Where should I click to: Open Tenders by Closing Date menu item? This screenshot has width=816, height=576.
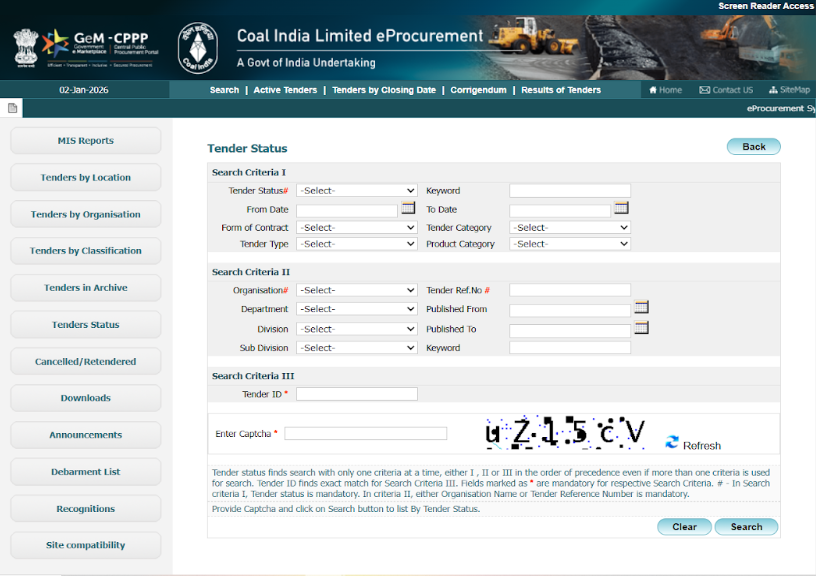click(384, 89)
